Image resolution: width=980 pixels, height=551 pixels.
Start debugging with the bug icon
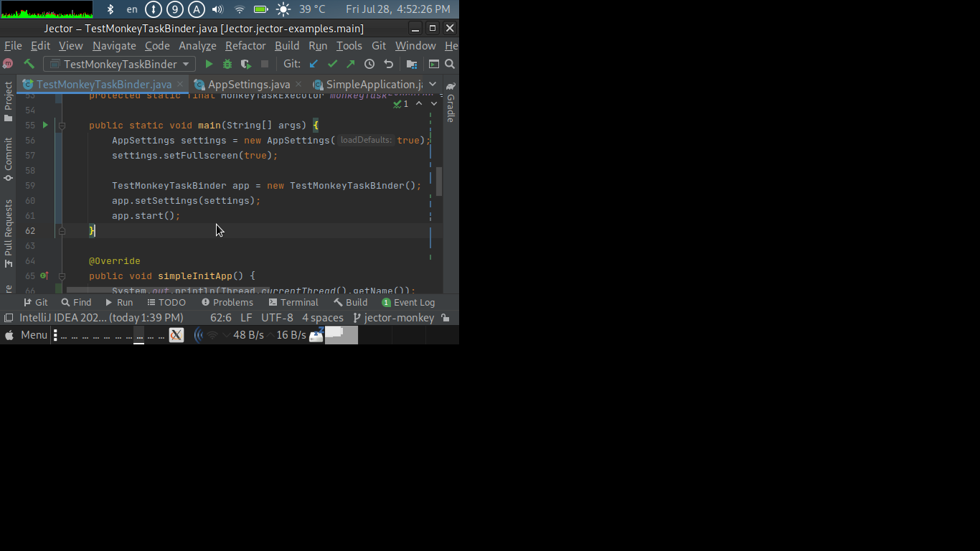[227, 64]
